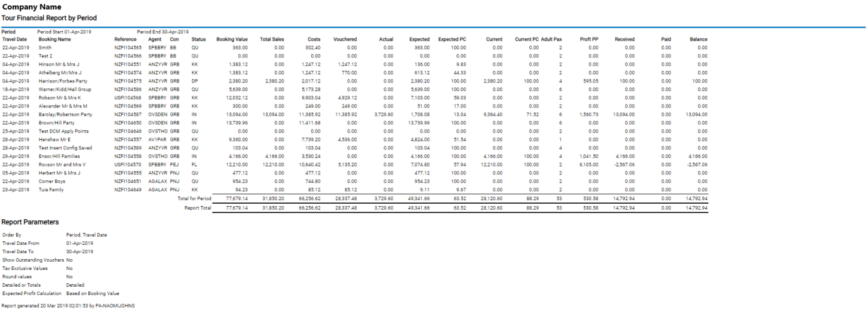The width and height of the screenshot is (868, 310).
Task: Click the Smith booking name
Action: [x=45, y=48]
